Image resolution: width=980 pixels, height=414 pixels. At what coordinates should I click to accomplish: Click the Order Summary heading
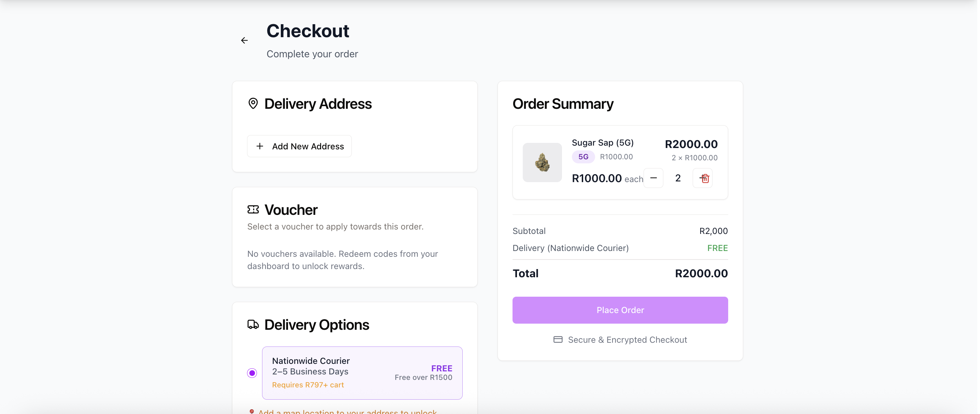(563, 104)
